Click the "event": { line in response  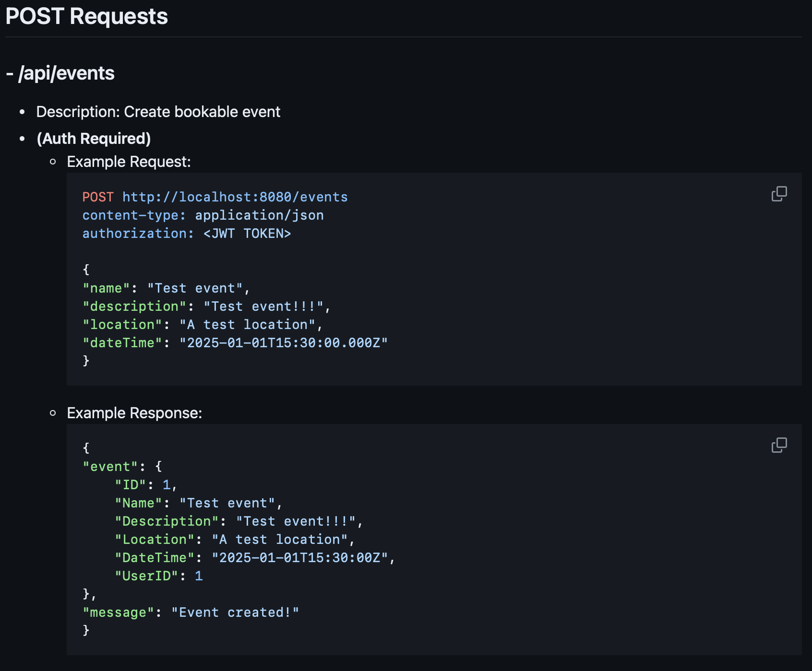[x=122, y=467]
